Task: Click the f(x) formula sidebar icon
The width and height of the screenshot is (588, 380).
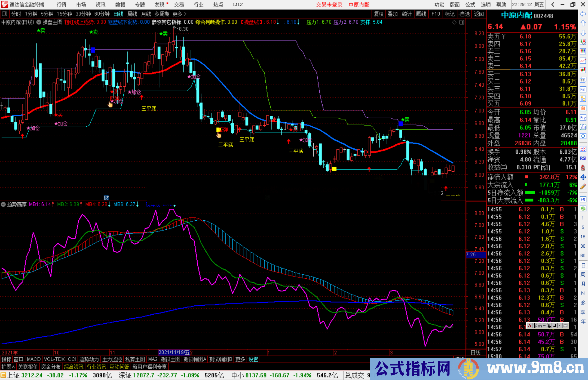Action: [583, 127]
